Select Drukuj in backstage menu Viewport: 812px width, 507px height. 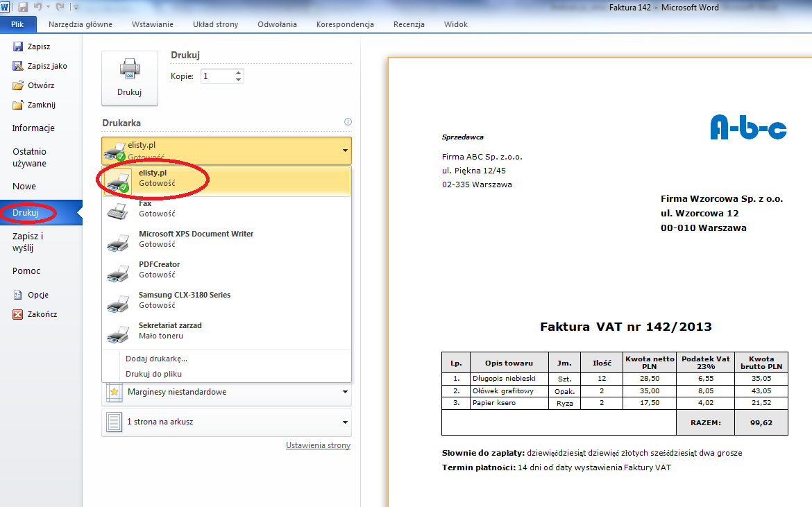click(41, 213)
